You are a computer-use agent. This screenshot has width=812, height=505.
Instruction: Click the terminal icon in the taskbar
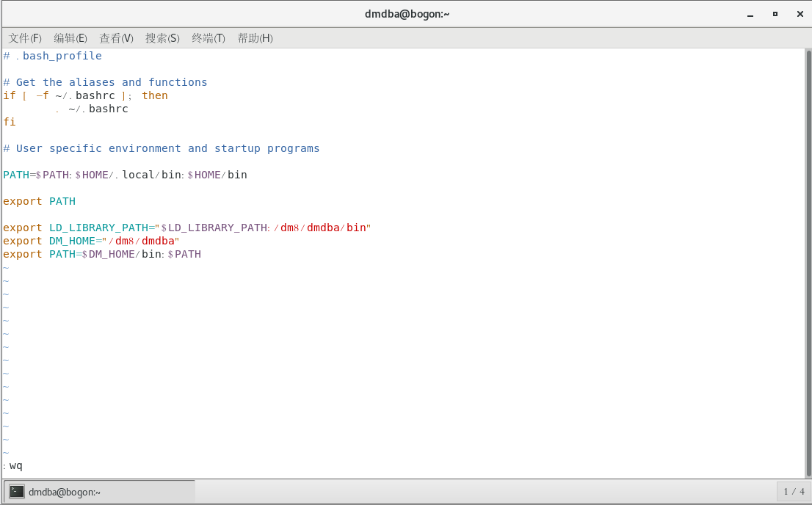[17, 492]
